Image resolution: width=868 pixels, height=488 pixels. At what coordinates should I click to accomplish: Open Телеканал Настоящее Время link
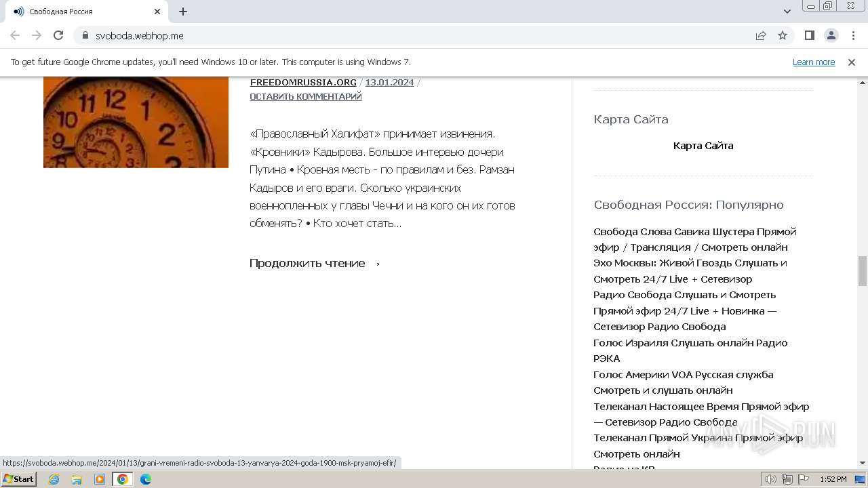701,414
